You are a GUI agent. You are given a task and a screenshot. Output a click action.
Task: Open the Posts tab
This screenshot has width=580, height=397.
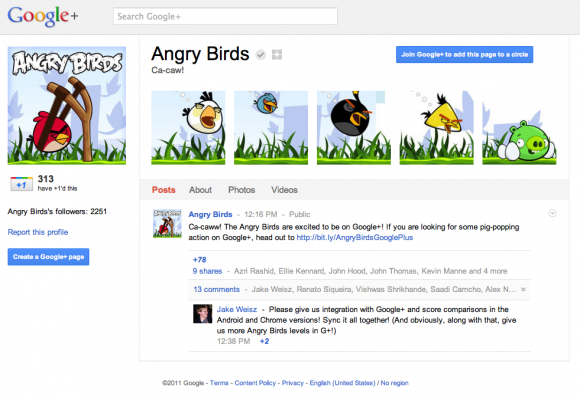coord(163,190)
